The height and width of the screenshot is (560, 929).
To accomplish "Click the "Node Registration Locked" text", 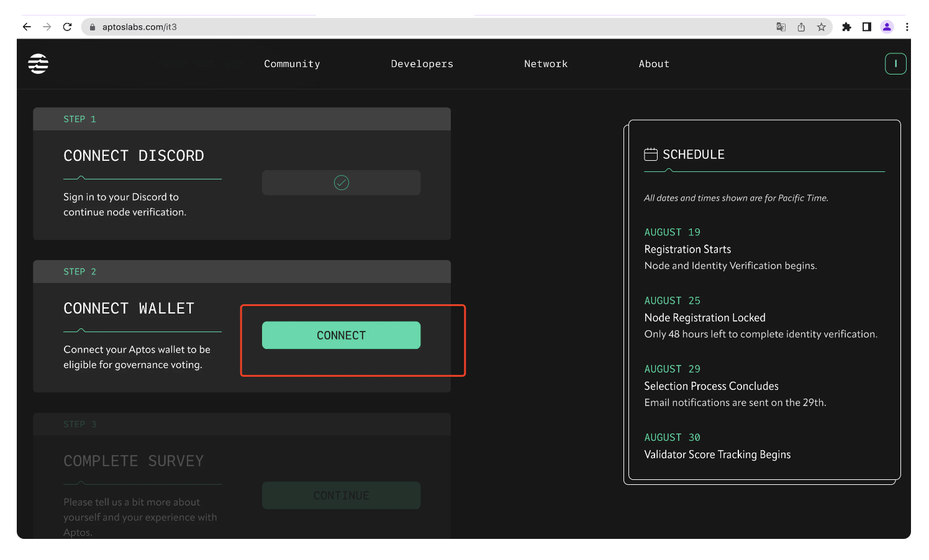I will [705, 317].
